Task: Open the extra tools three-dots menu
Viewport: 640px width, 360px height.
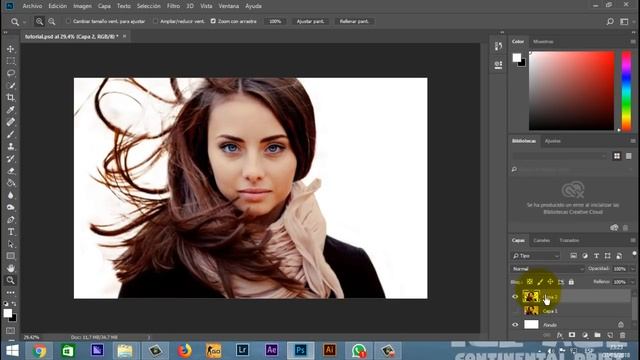Action: point(11,293)
